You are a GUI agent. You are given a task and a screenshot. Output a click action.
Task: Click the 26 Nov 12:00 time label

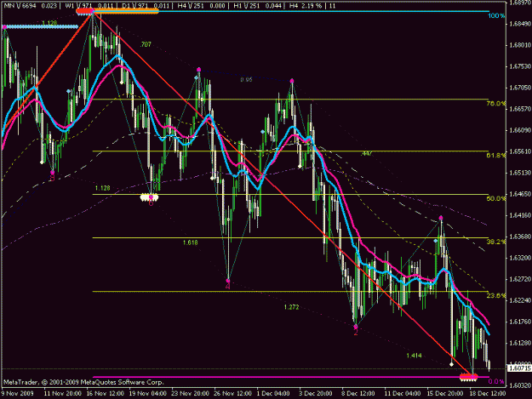pyautogui.click(x=233, y=394)
